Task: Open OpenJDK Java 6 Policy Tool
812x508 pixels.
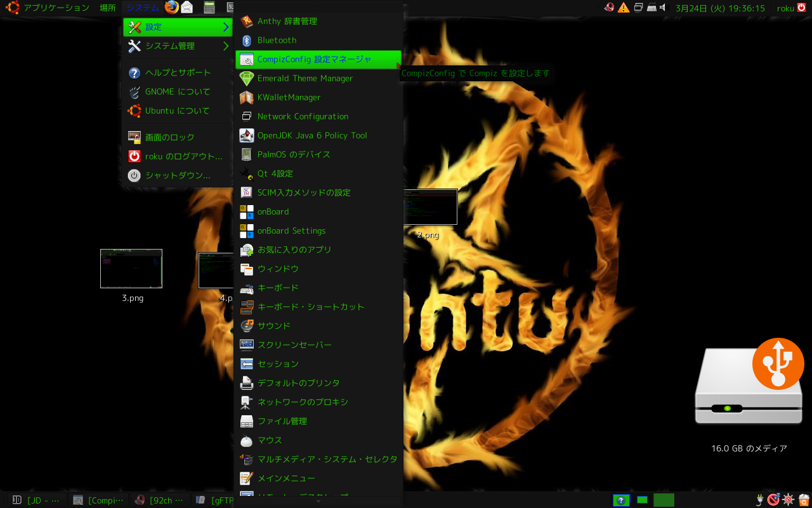Action: click(x=318, y=136)
